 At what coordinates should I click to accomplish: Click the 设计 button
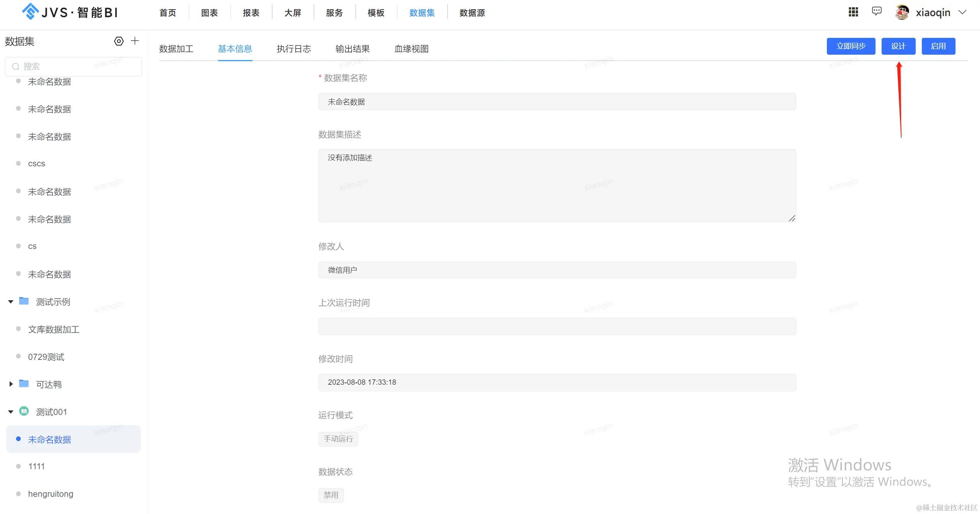tap(898, 46)
